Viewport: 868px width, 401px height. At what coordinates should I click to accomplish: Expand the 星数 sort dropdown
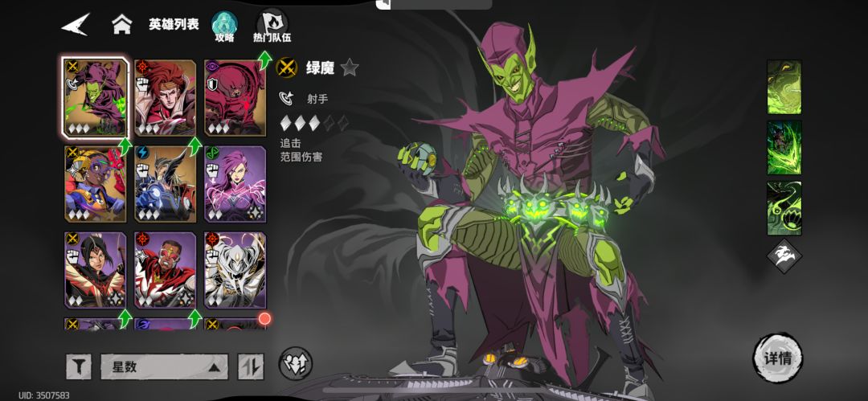[x=165, y=366]
